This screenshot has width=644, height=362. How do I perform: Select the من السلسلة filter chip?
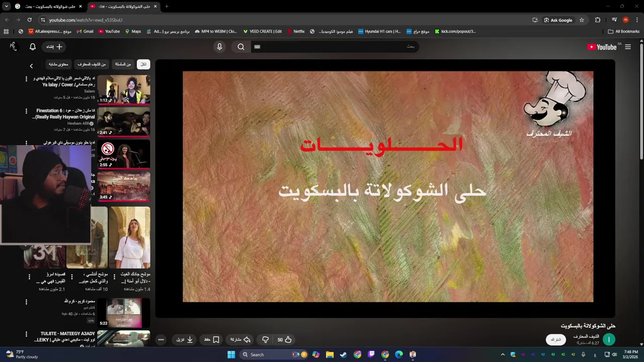pos(123,64)
